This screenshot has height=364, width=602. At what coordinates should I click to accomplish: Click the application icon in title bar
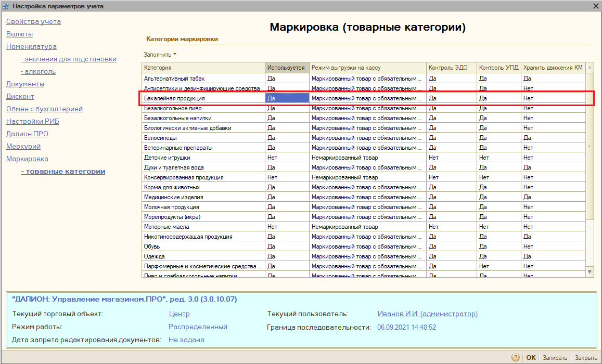6,6
